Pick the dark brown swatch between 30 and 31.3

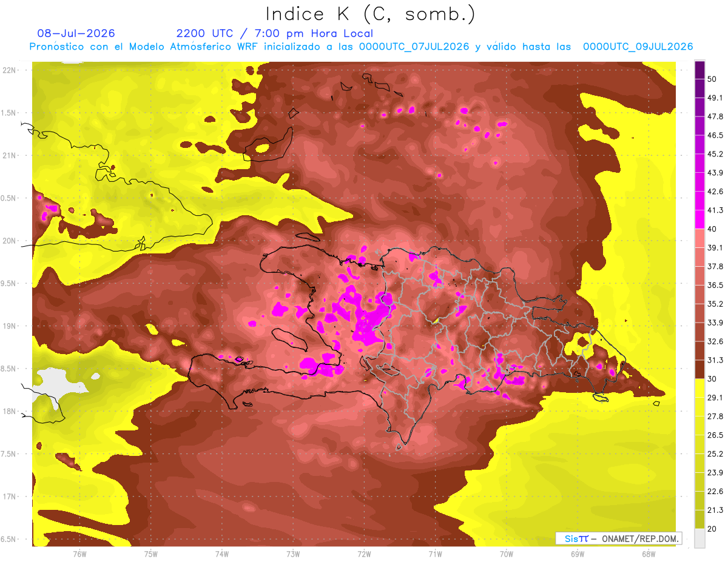[699, 370]
